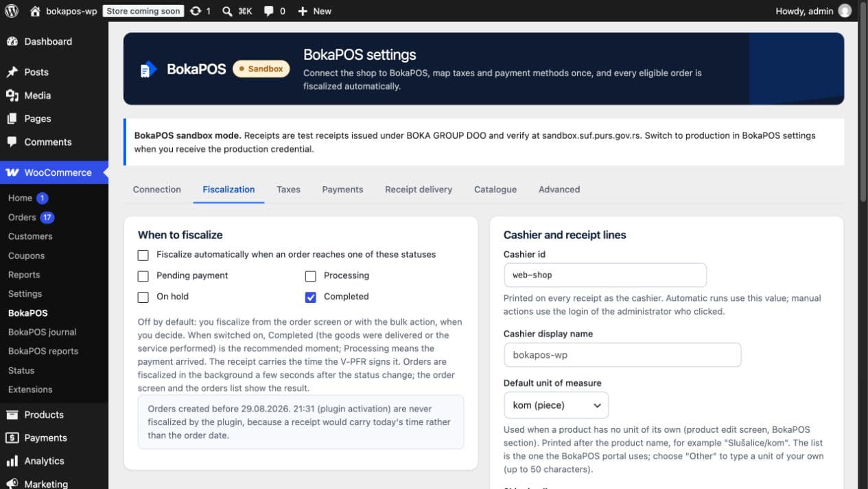The image size is (868, 489).
Task: Click the plus icon next to New
Action: (303, 11)
